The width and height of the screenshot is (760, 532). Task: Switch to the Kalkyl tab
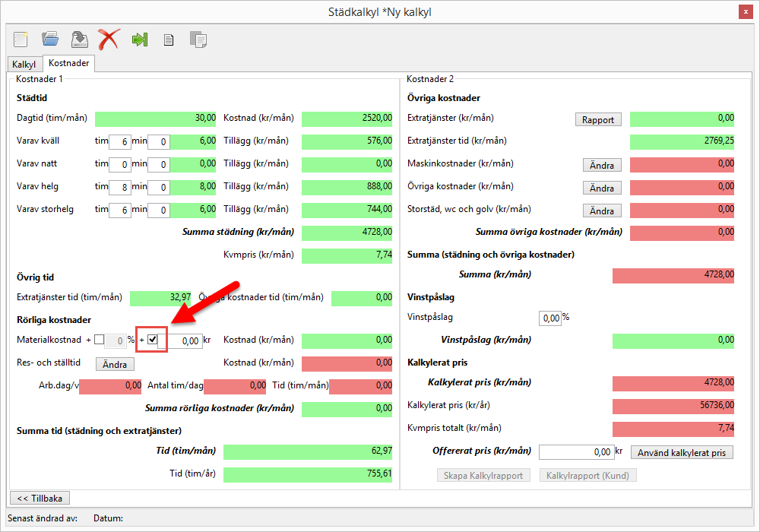click(x=24, y=65)
